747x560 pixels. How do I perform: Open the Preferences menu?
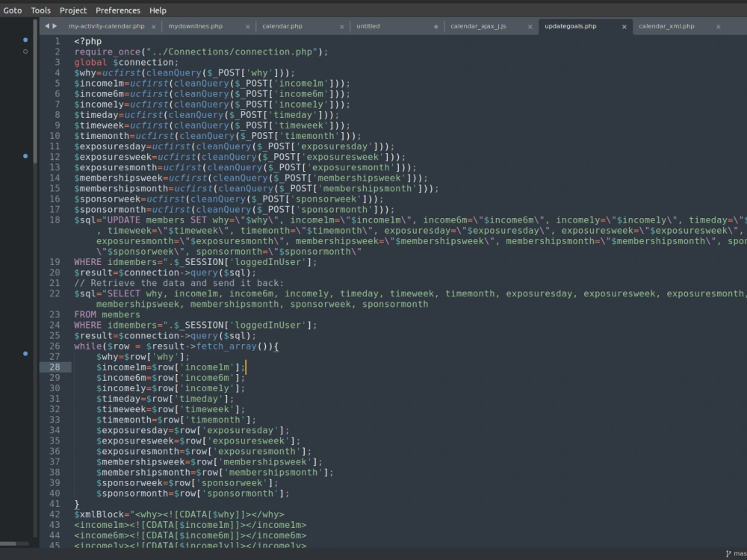118,10
